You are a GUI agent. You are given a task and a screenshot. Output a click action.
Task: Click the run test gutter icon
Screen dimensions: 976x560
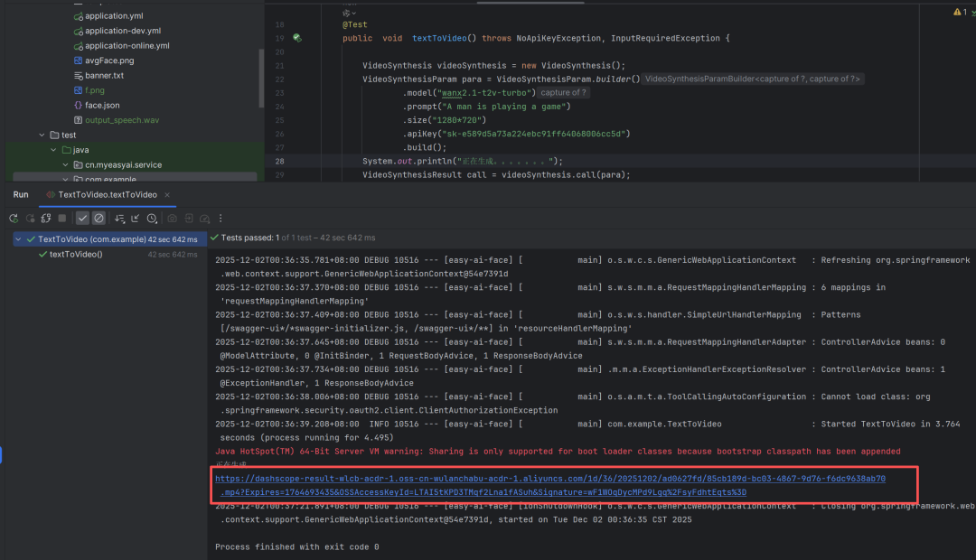[296, 38]
